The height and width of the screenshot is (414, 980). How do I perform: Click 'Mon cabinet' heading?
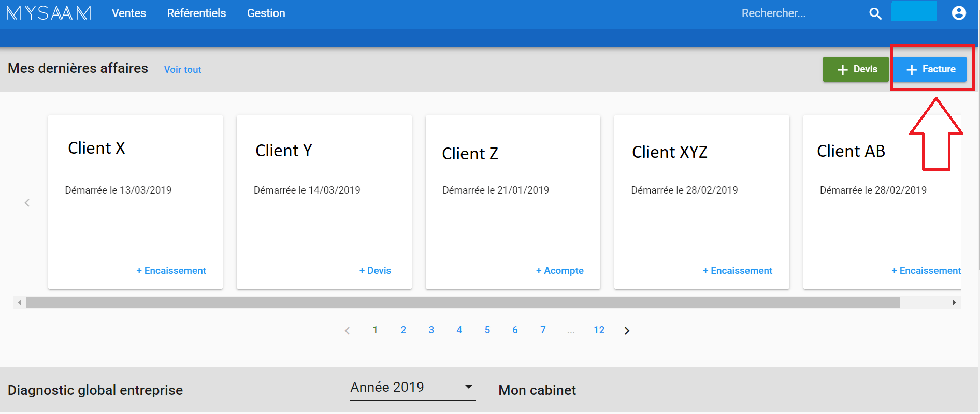(x=537, y=390)
